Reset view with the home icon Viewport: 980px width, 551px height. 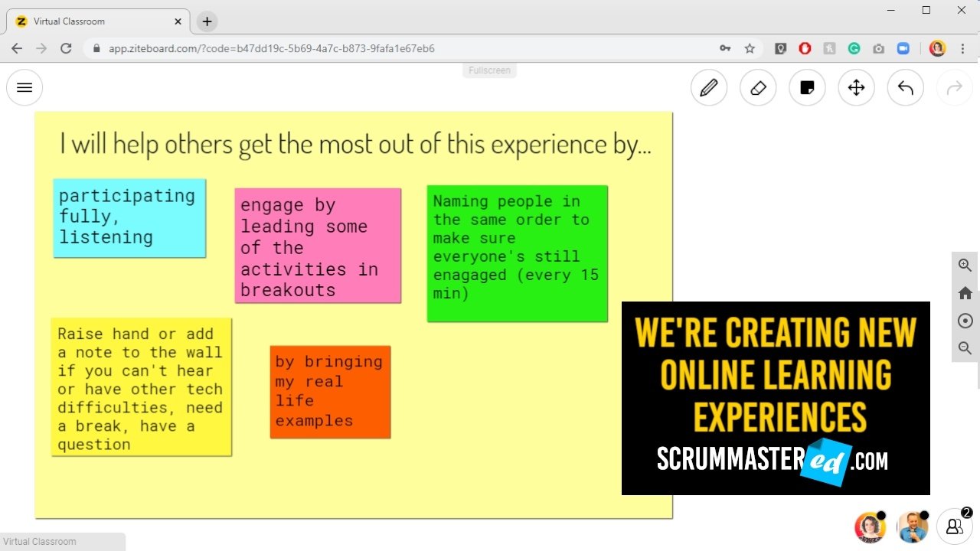click(965, 293)
